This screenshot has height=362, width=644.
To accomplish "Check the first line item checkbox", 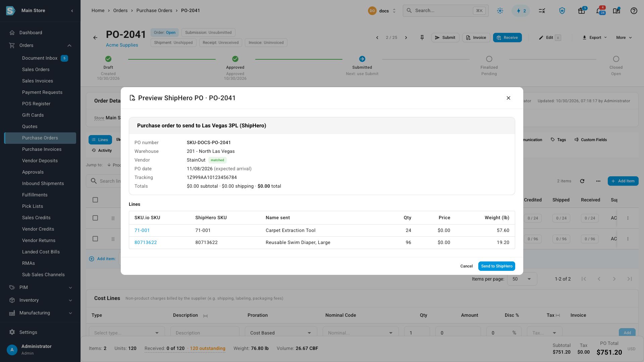I will click(x=95, y=218).
